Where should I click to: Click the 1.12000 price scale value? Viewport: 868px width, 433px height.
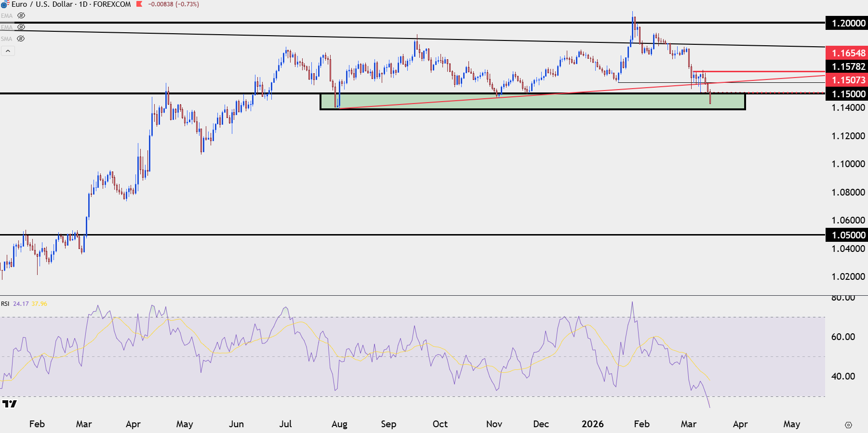click(x=848, y=136)
